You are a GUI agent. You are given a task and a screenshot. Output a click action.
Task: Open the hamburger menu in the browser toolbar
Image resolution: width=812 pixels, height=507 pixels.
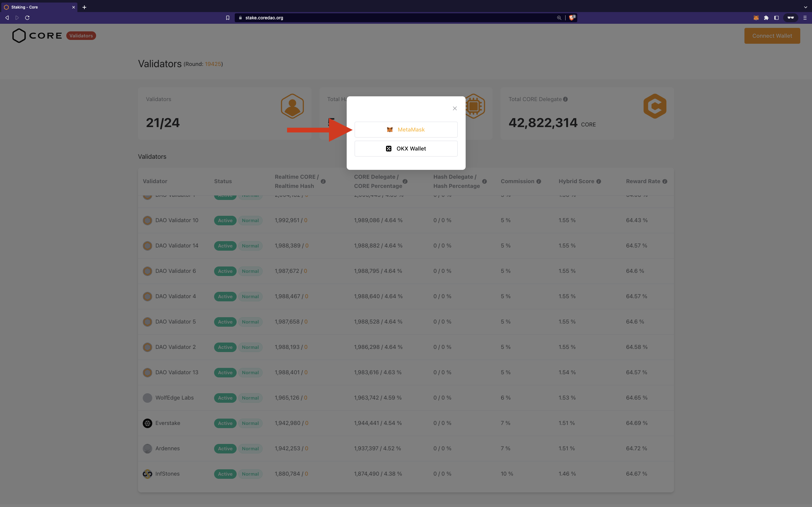click(x=805, y=18)
